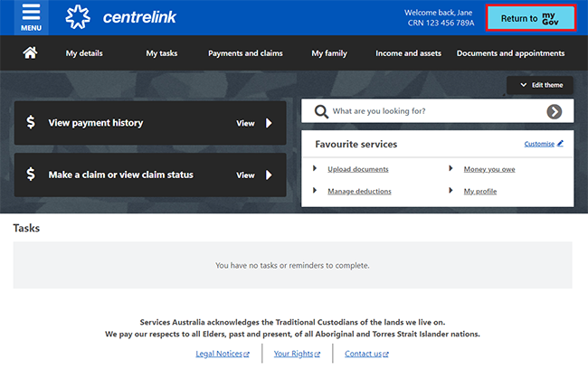The width and height of the screenshot is (588, 369).
Task: Click the search arrow submit icon
Action: point(554,111)
